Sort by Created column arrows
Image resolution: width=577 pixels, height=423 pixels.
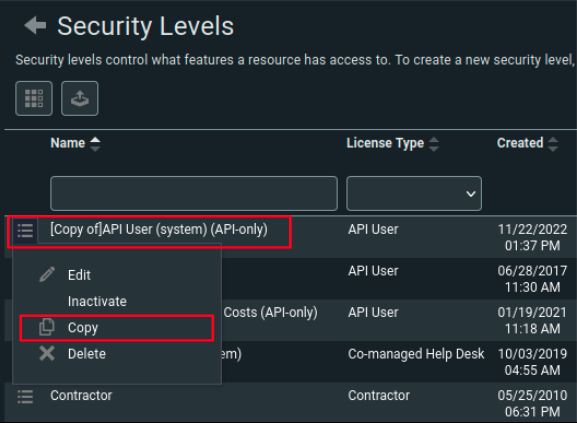[x=553, y=144]
